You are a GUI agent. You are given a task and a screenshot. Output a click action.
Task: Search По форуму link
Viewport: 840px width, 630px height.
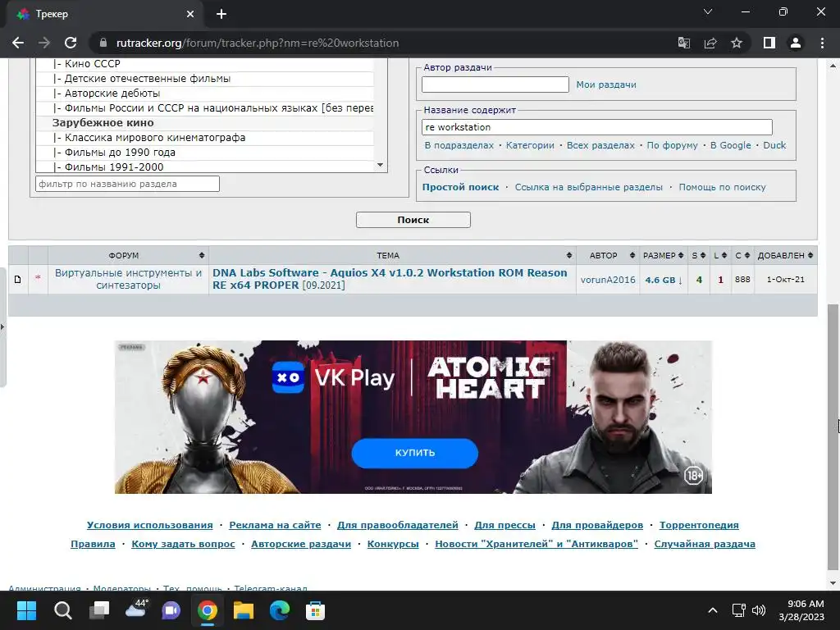coord(672,145)
